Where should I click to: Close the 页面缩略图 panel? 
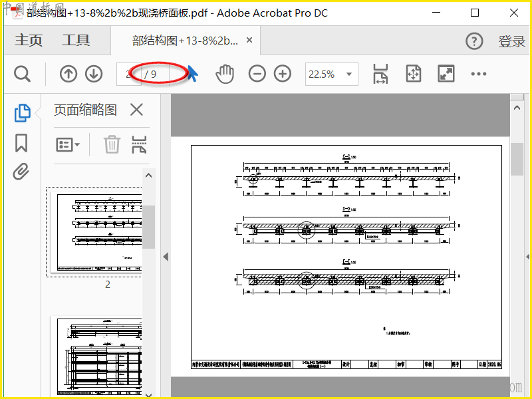click(x=137, y=110)
